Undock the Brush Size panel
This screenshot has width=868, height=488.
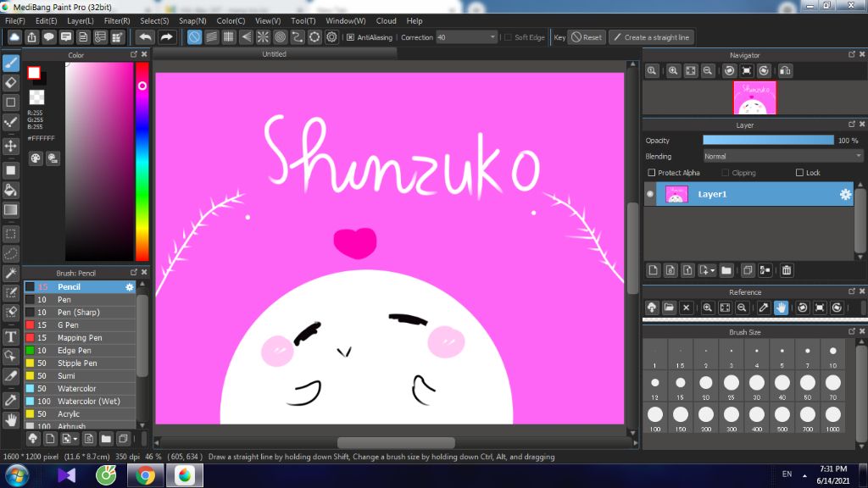tap(852, 331)
